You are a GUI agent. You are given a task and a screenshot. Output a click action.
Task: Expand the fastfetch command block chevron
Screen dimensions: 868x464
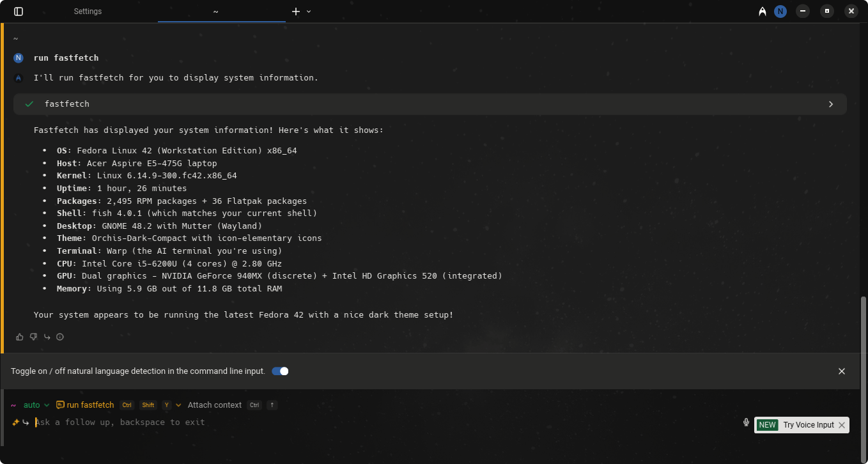point(831,104)
